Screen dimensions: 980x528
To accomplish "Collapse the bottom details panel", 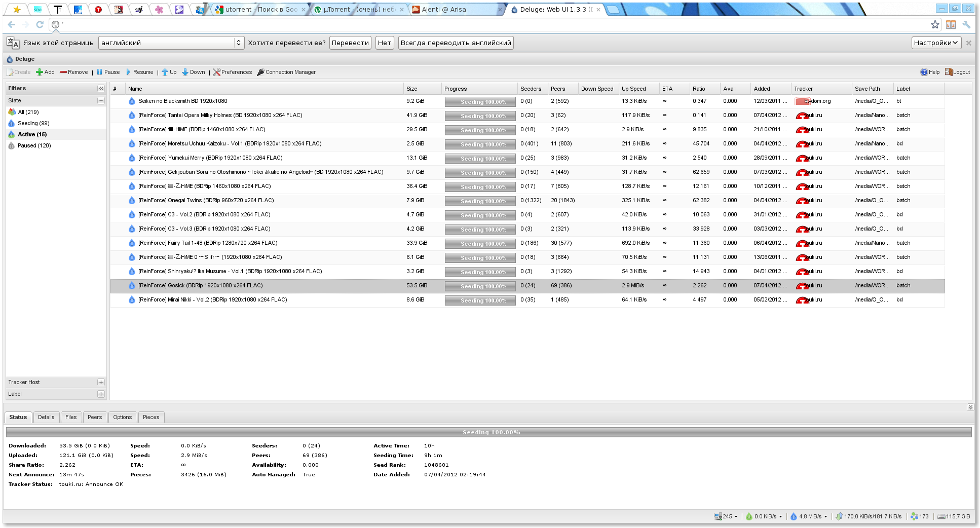I will coord(970,407).
